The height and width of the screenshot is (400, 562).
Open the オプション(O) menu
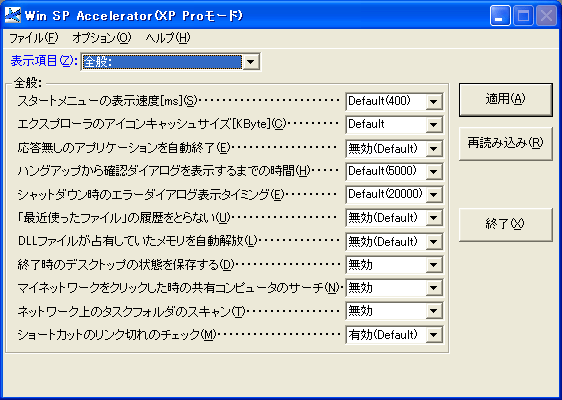(102, 38)
